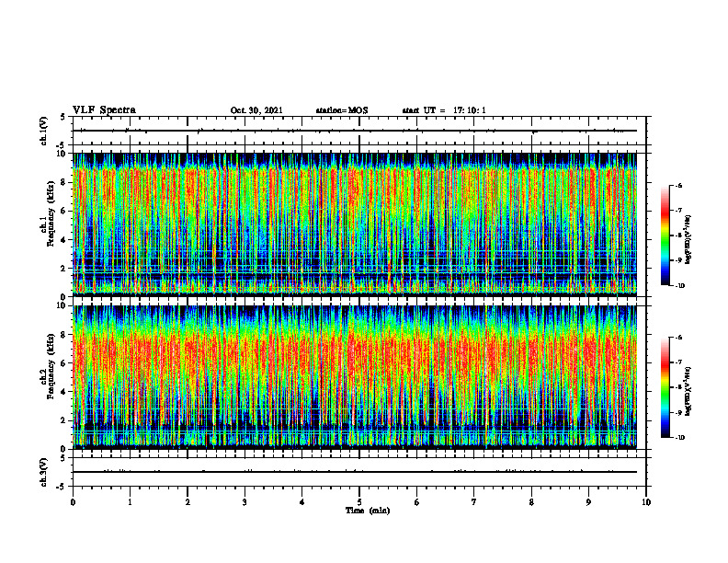Viewport: 728px width, 563px height.
Task: Click the ch.3 voltage waveform strip
Action: 359,472
